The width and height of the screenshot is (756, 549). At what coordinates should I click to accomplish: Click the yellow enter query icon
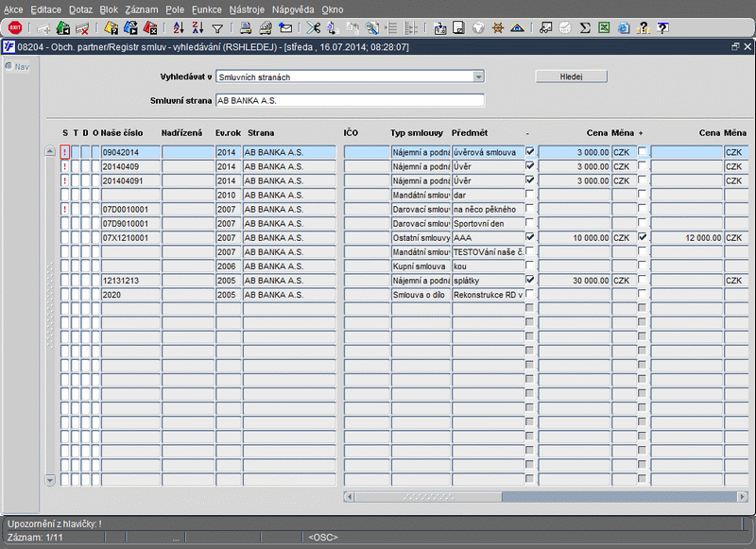coord(112,28)
